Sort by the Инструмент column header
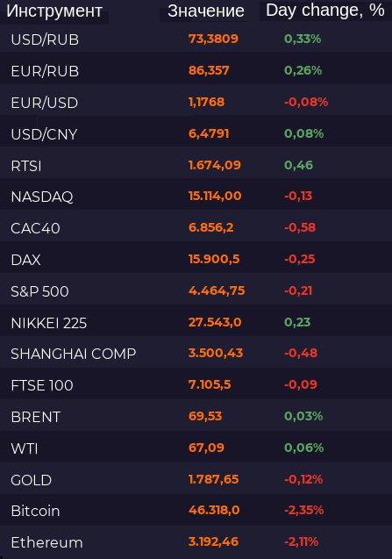 pyautogui.click(x=54, y=11)
